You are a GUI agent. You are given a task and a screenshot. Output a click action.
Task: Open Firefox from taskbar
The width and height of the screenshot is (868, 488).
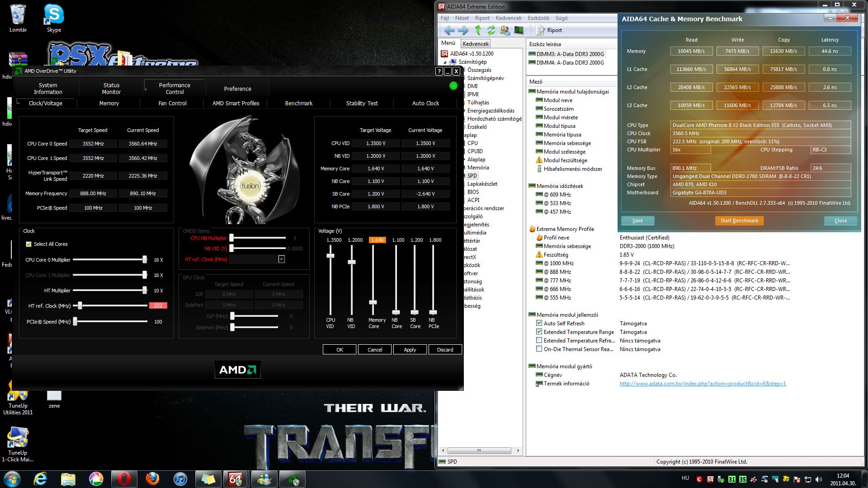(x=152, y=479)
